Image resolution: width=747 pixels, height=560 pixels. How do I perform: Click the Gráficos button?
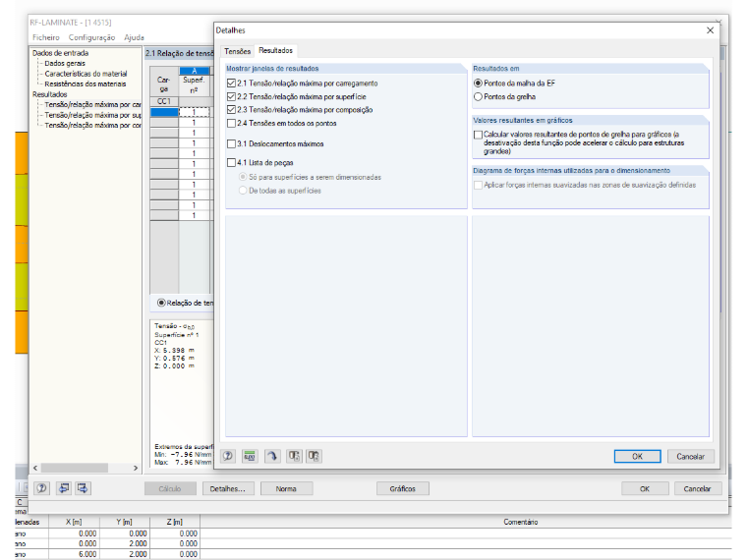(403, 488)
